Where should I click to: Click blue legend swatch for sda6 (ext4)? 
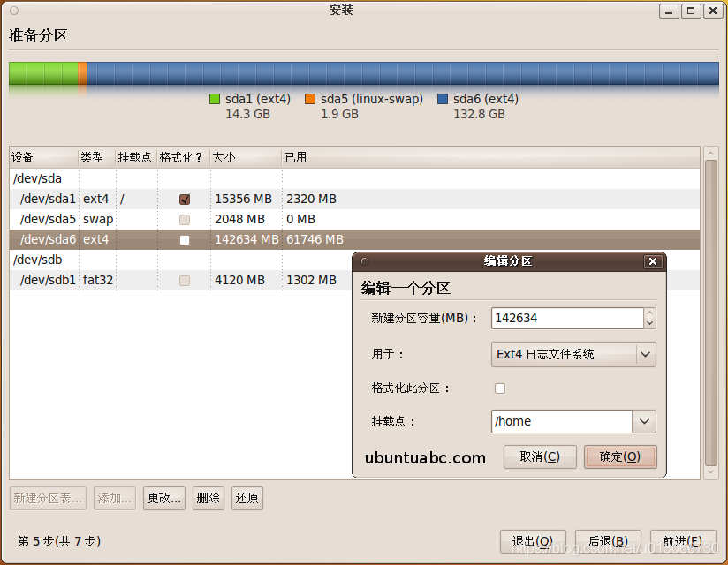[x=443, y=99]
